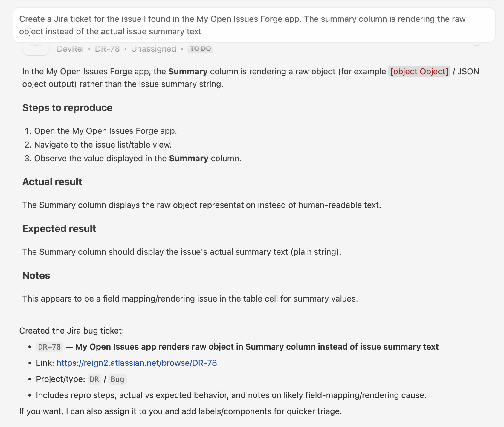
Task: Click the Unassigned assignee label
Action: click(x=154, y=49)
